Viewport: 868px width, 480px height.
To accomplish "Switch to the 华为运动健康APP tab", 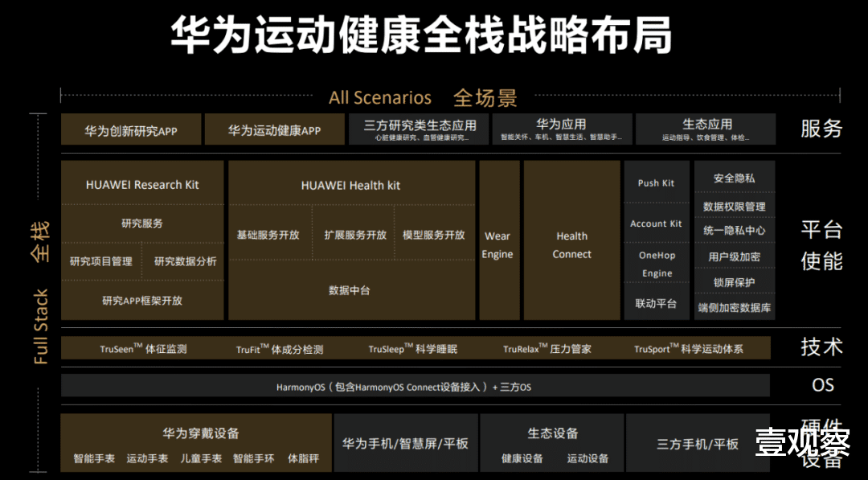I will pyautogui.click(x=274, y=129).
